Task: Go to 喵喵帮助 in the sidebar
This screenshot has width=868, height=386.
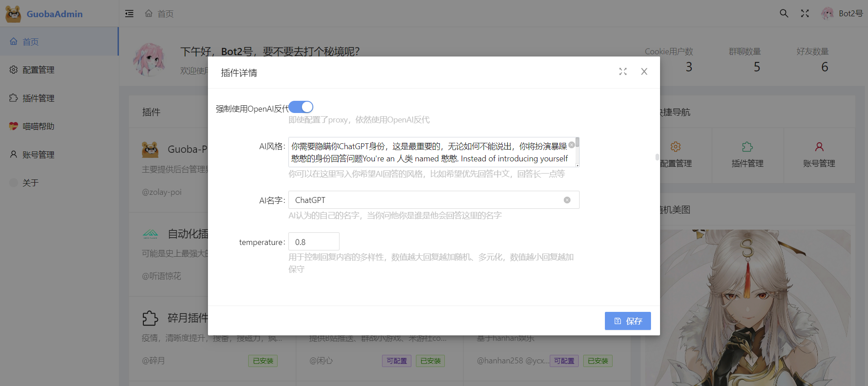Action: [x=38, y=127]
